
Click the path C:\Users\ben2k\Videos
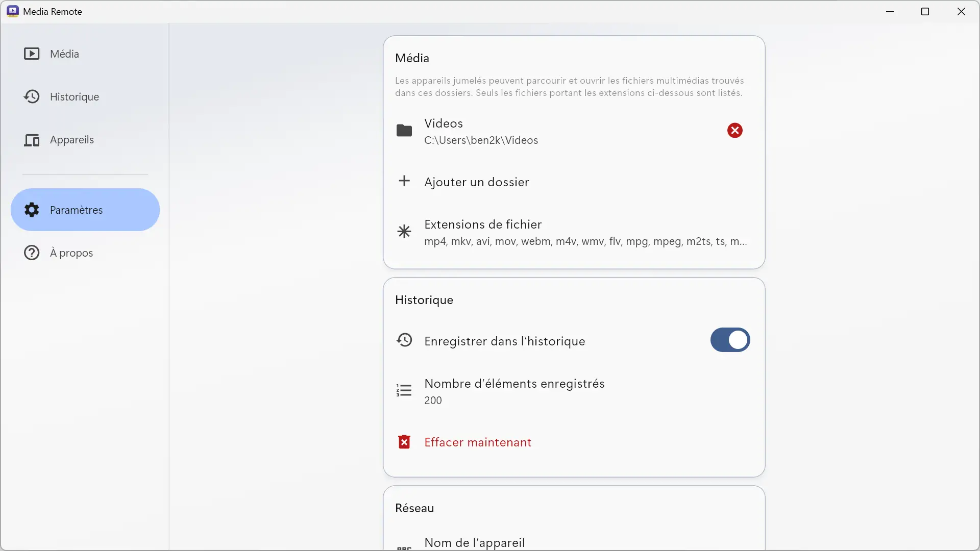(x=481, y=140)
